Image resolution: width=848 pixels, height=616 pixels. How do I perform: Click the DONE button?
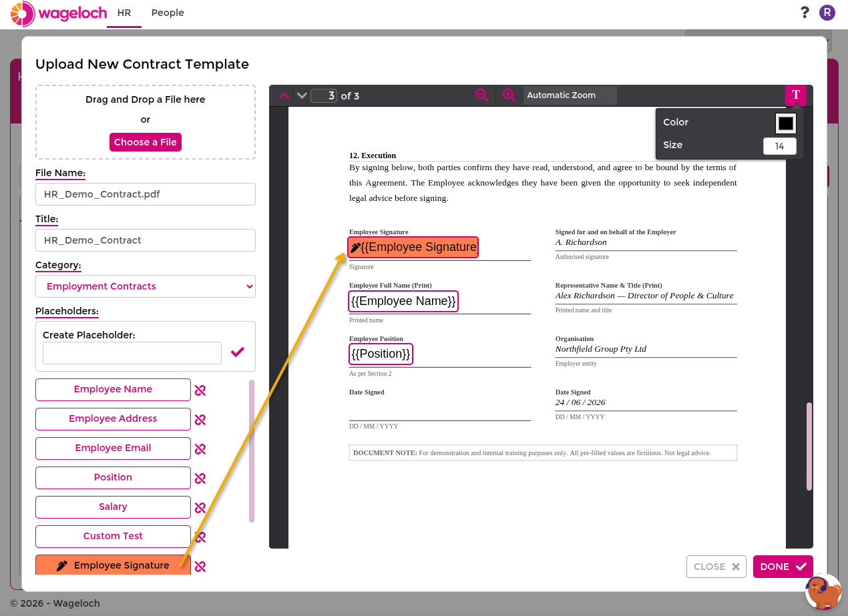(783, 567)
